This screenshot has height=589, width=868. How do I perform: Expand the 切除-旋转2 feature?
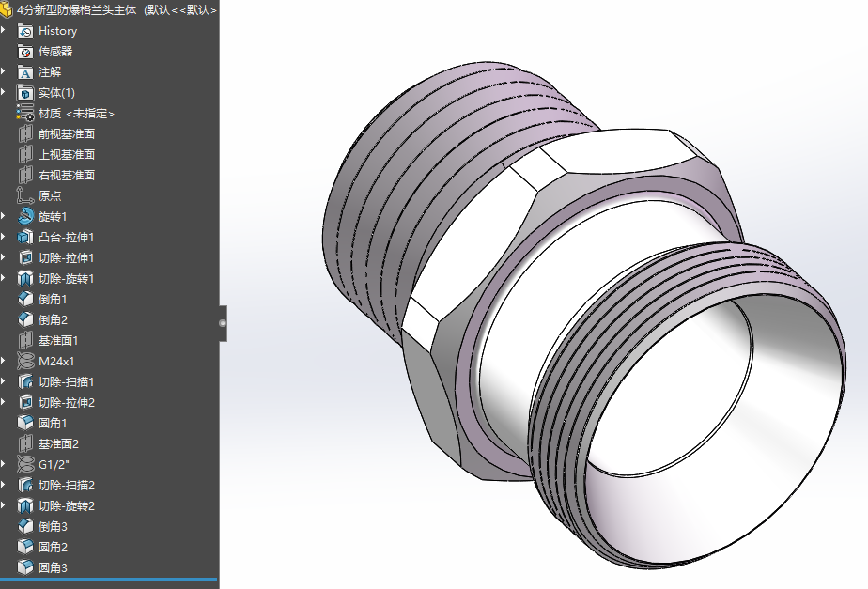pyautogui.click(x=4, y=505)
